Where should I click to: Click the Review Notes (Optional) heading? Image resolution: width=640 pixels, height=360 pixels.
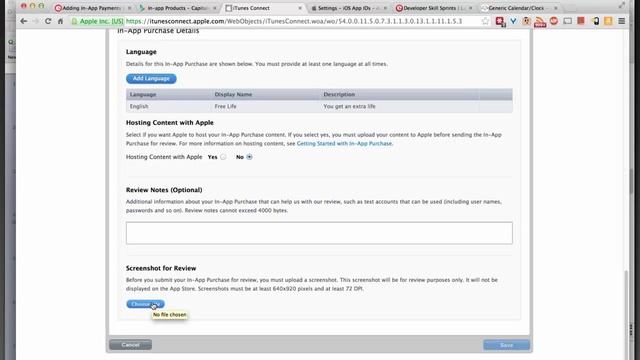click(164, 190)
